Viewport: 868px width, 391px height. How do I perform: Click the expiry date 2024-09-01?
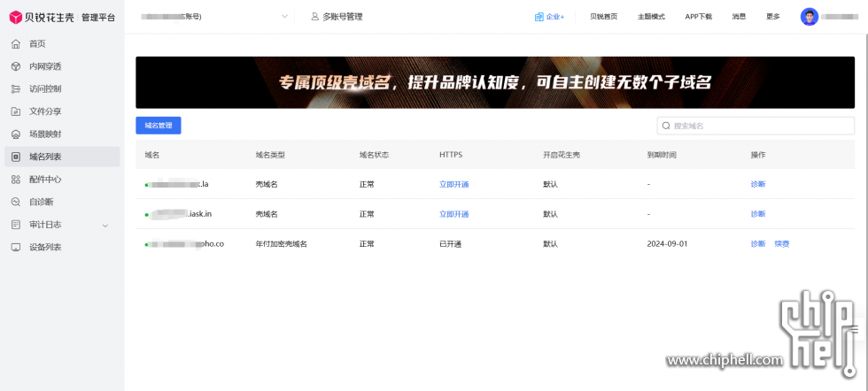pyautogui.click(x=667, y=244)
